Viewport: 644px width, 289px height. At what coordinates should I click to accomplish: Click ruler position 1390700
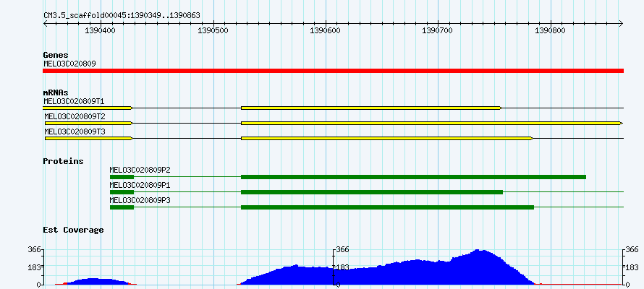pos(438,30)
